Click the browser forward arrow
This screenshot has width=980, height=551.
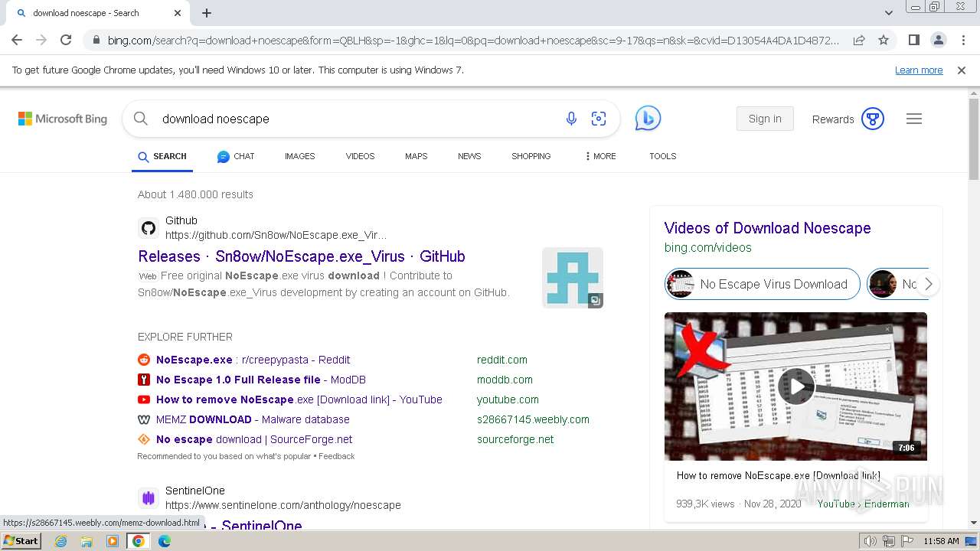pyautogui.click(x=41, y=40)
